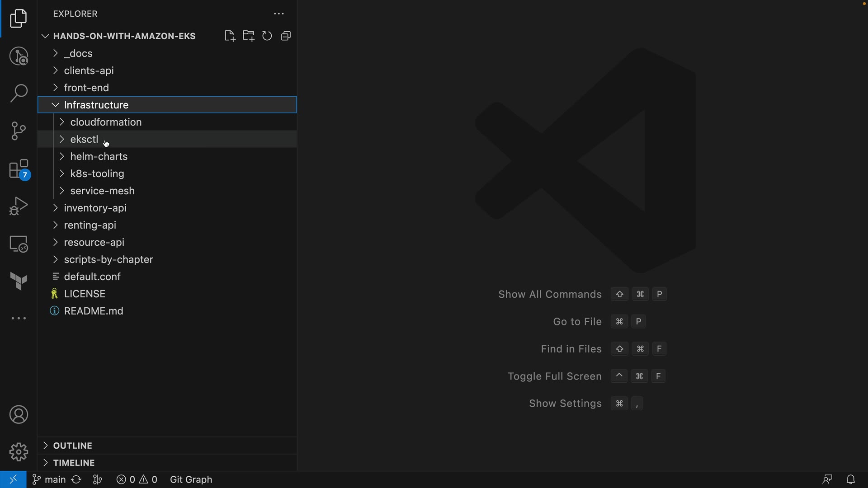
Task: Refresh the Explorer file tree
Action: [267, 36]
